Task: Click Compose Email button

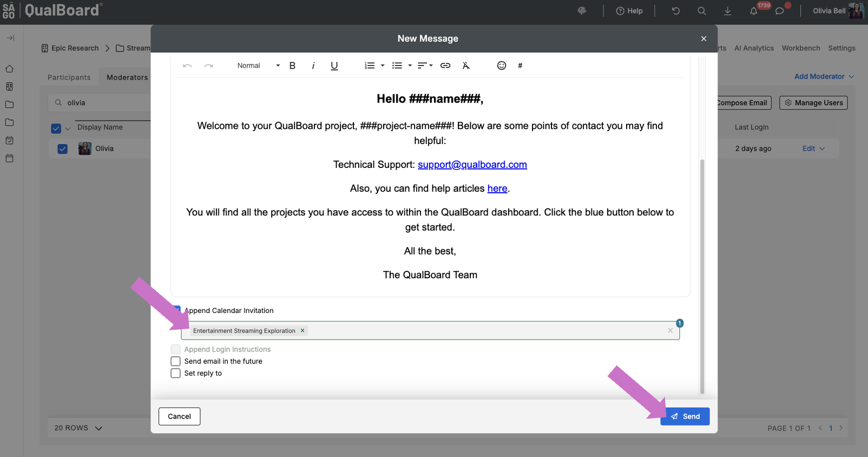Action: pyautogui.click(x=744, y=103)
